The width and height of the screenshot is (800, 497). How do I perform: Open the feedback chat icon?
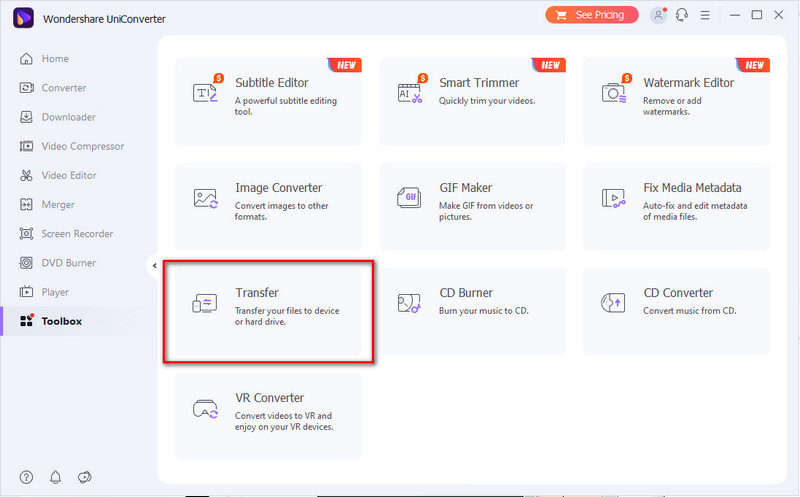pyautogui.click(x=84, y=477)
